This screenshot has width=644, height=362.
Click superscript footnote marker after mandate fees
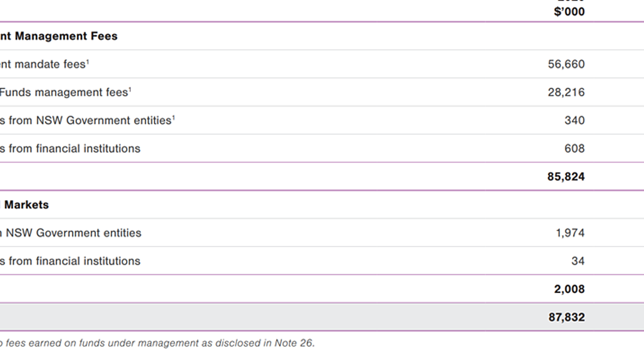pos(88,61)
